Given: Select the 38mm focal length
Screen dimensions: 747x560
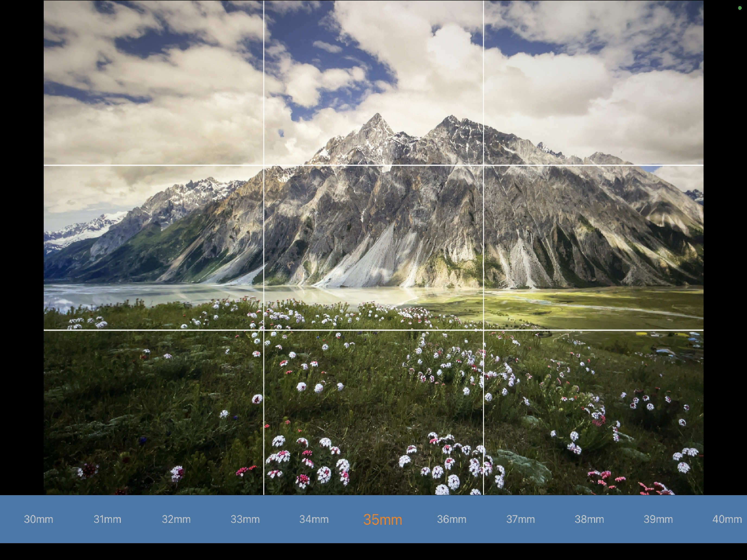Looking at the screenshot, I should tap(589, 519).
